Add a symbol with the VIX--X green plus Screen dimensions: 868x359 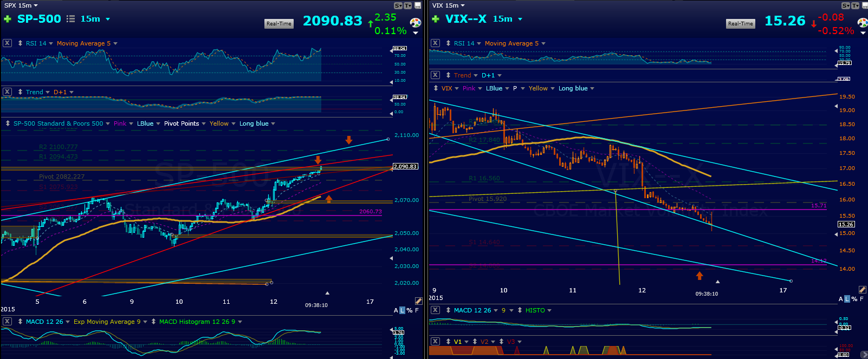(x=435, y=19)
